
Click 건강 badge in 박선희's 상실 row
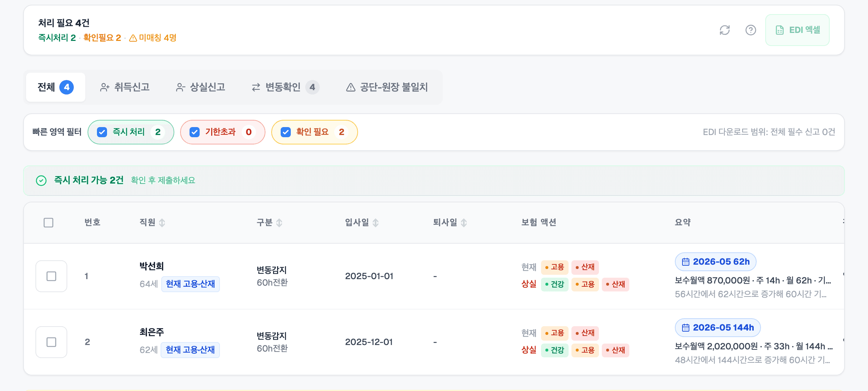point(555,284)
